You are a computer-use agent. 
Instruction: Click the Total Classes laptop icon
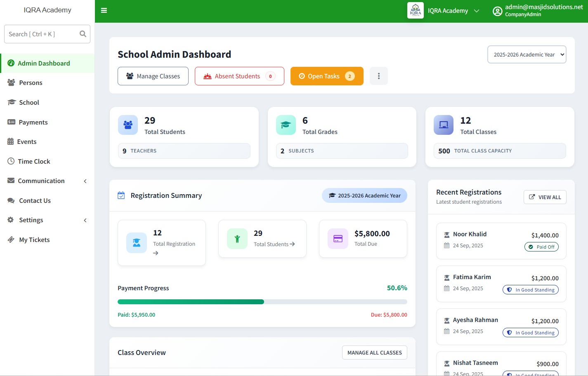pos(444,125)
